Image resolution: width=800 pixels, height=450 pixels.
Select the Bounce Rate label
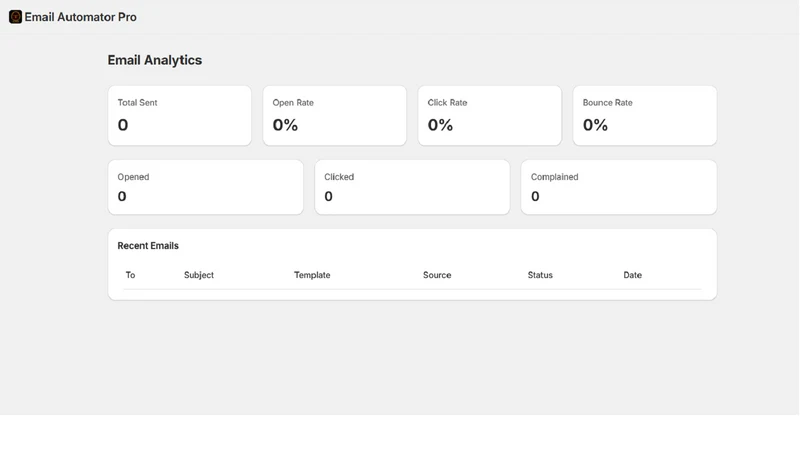[607, 103]
